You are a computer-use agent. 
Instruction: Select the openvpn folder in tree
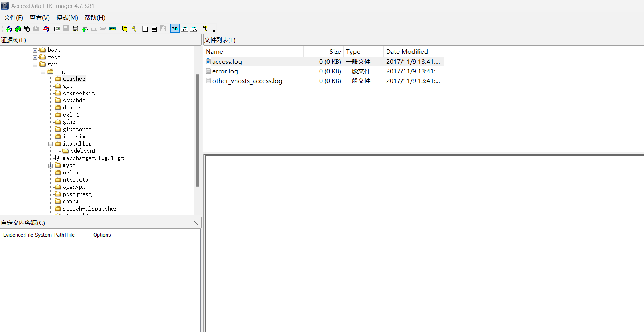[x=74, y=187]
